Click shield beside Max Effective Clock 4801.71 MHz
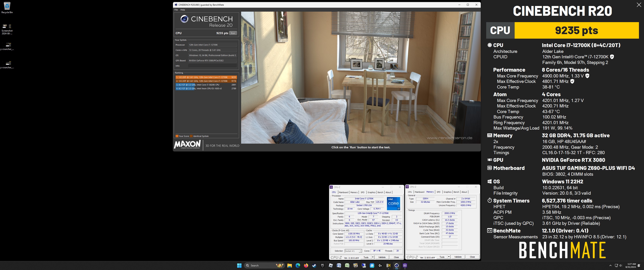Viewport: 644px width, 270px height. pos(572,81)
